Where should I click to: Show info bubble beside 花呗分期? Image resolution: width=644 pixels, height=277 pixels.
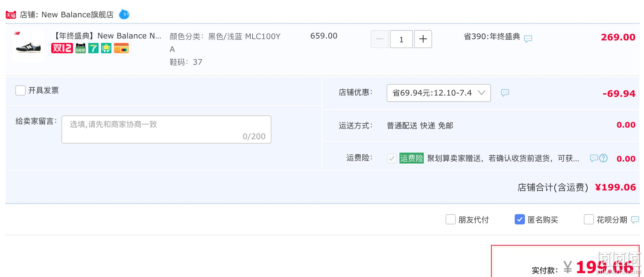635,220
